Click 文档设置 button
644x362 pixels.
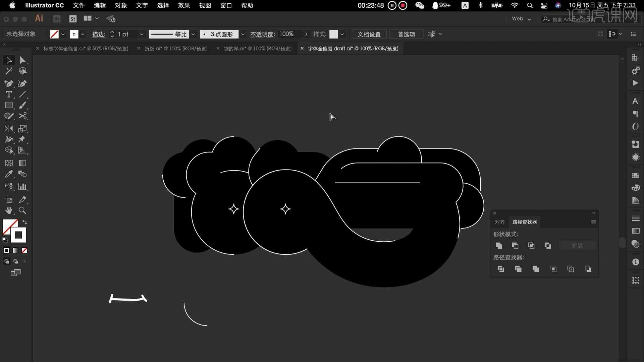(369, 34)
